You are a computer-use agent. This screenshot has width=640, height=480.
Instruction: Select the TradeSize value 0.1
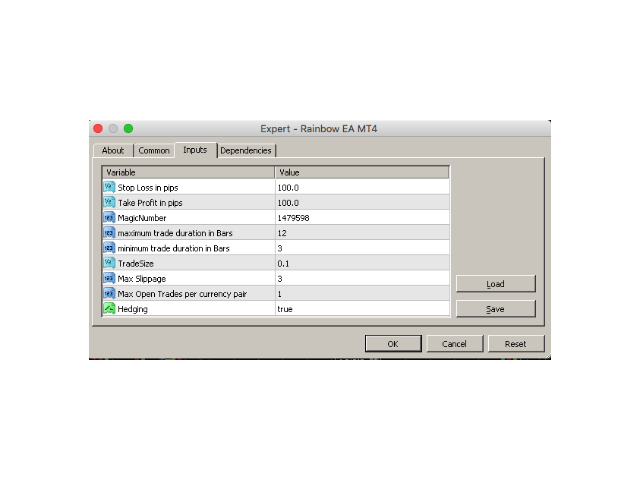pyautogui.click(x=283, y=264)
